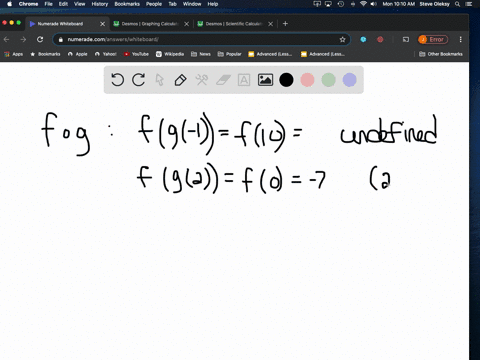Image resolution: width=480 pixels, height=360 pixels.
Task: Click the numerade.com address bar
Action: tap(201, 39)
